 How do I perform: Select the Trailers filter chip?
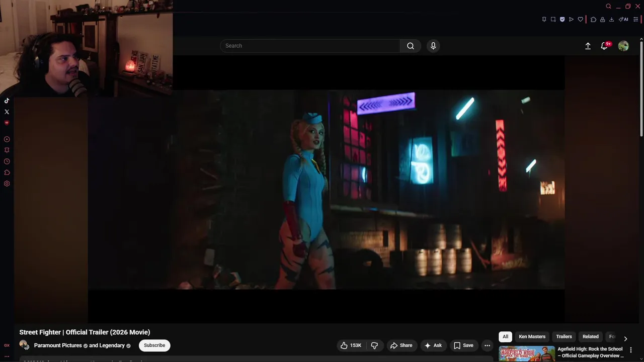(x=564, y=337)
